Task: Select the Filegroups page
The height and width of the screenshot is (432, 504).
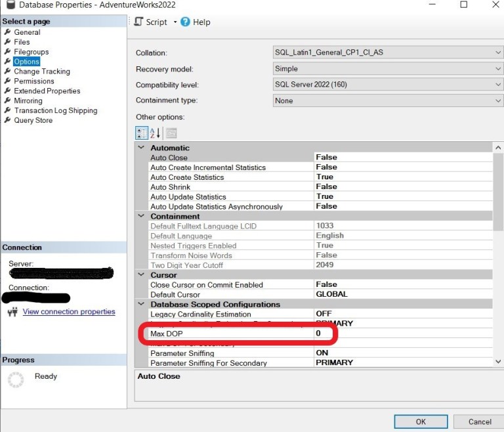Action: [31, 52]
